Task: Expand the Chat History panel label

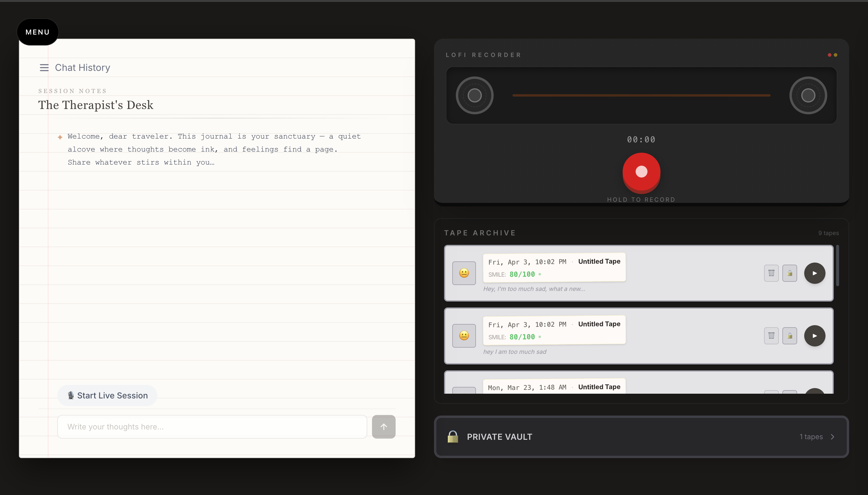Action: pos(83,68)
